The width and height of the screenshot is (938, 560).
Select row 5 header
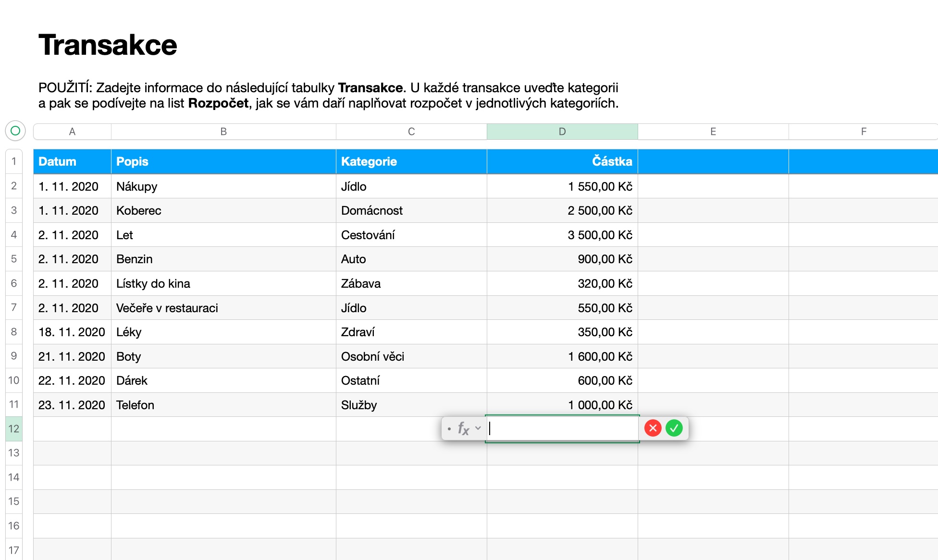[14, 259]
